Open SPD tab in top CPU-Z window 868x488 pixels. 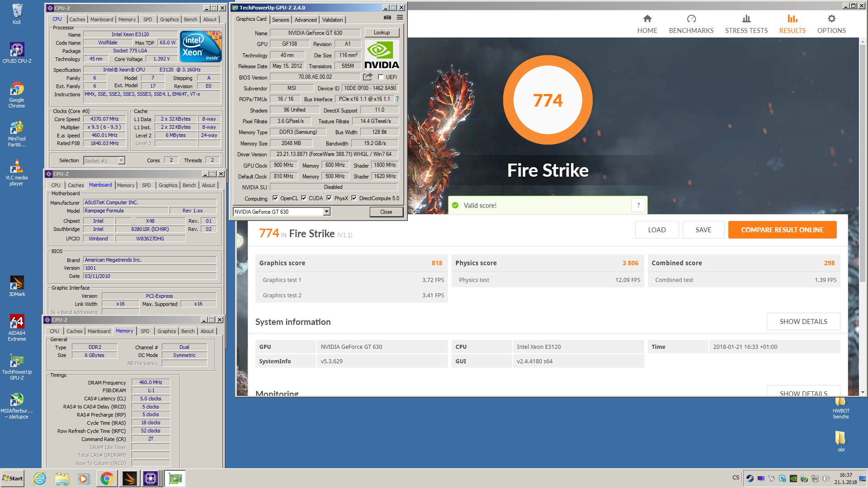point(147,19)
